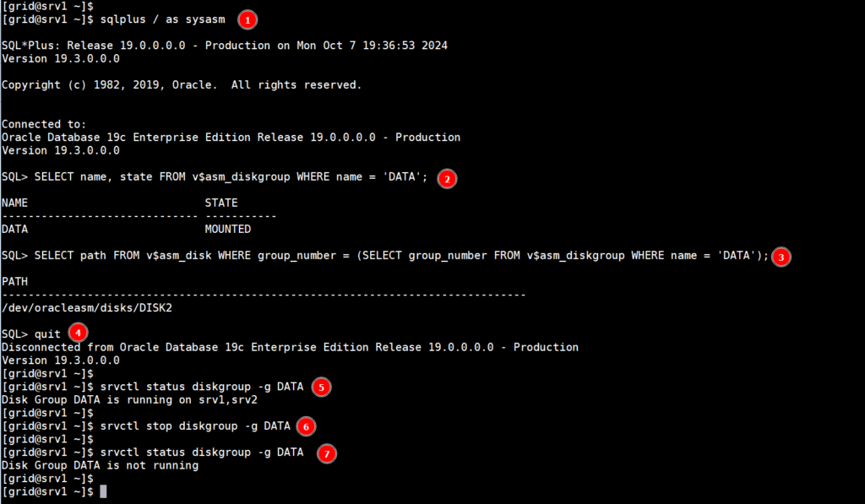This screenshot has height=504, width=865.
Task: Select the red circle numbered 5
Action: coord(321,387)
